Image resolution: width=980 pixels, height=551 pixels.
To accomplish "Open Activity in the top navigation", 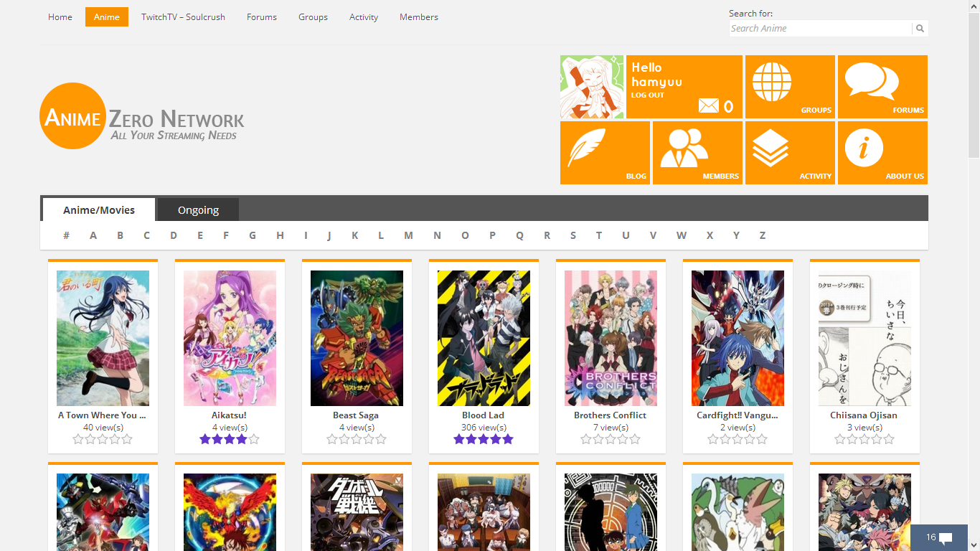I will click(x=364, y=17).
